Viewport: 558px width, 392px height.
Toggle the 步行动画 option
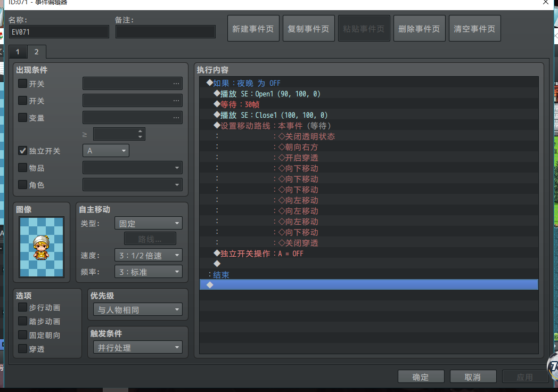[x=22, y=307]
